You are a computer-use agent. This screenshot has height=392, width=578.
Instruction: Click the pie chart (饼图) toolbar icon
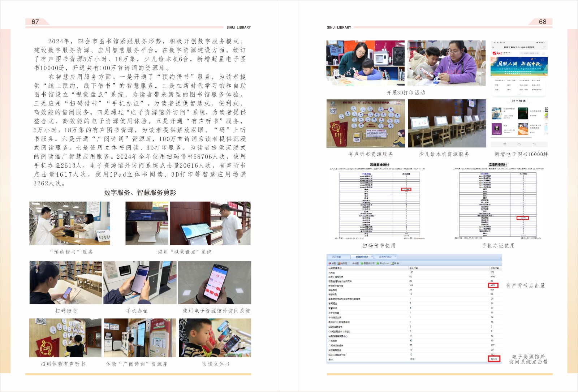pos(330,263)
